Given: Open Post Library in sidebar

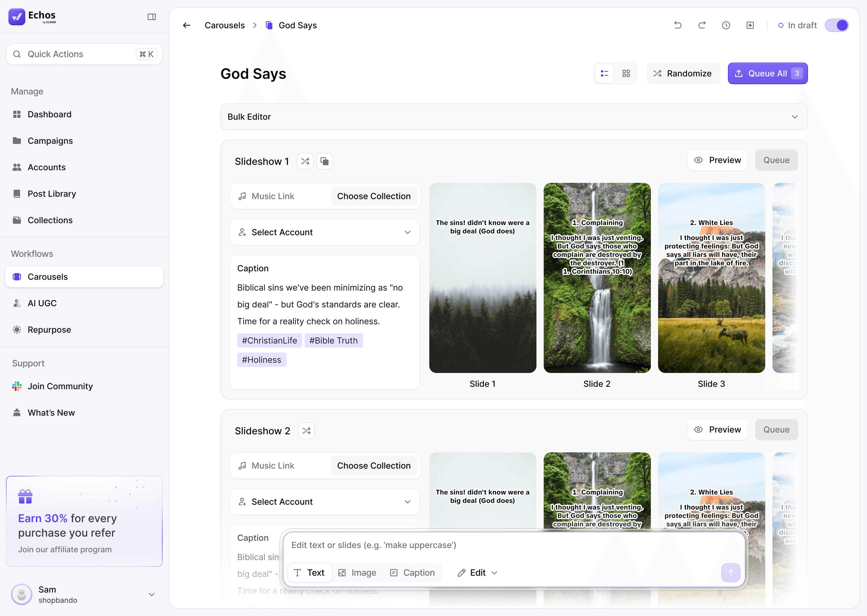Looking at the screenshot, I should pos(51,193).
